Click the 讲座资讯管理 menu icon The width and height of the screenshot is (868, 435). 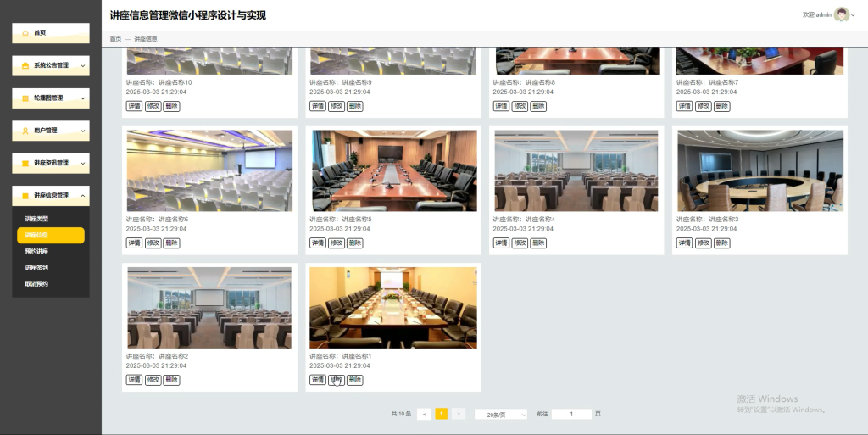(25, 164)
